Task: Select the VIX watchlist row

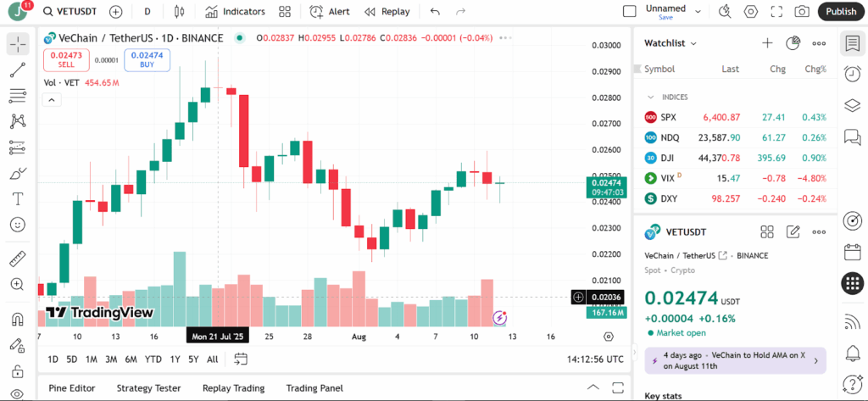Action: click(x=735, y=178)
